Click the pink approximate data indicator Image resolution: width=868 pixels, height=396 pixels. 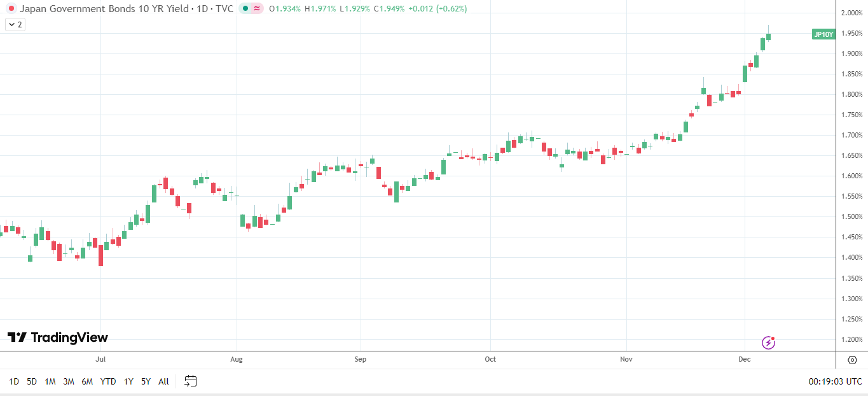[256, 9]
